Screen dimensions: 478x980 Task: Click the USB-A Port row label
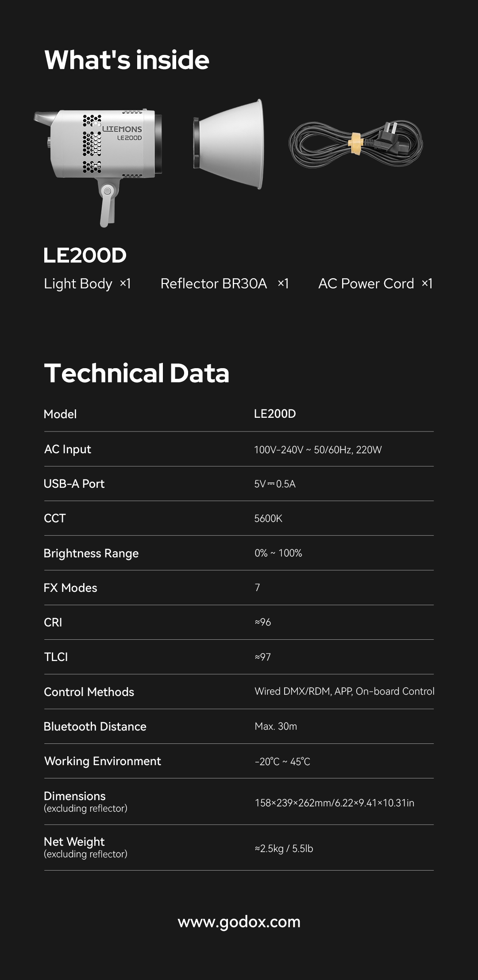point(74,484)
